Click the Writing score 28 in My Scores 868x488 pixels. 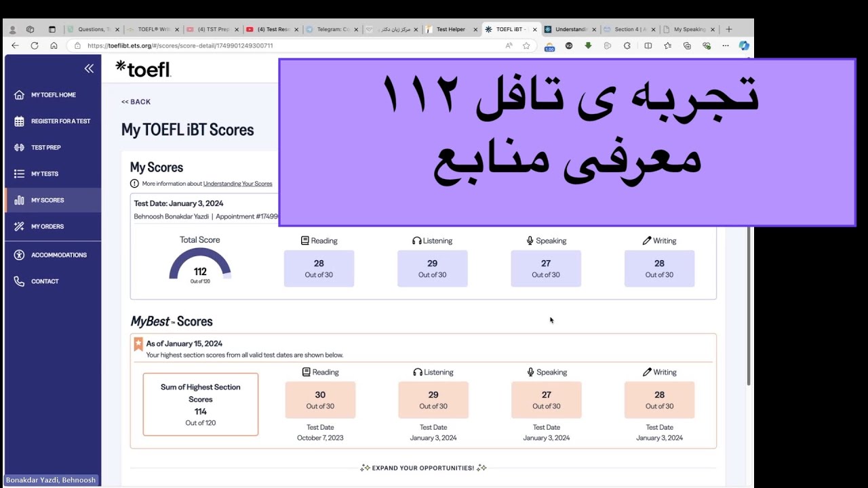(659, 268)
